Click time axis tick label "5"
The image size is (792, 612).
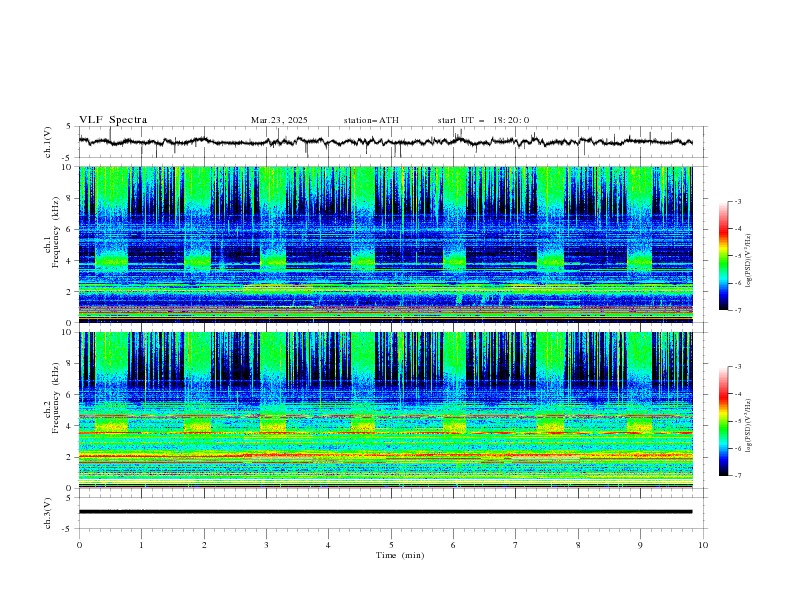[391, 545]
